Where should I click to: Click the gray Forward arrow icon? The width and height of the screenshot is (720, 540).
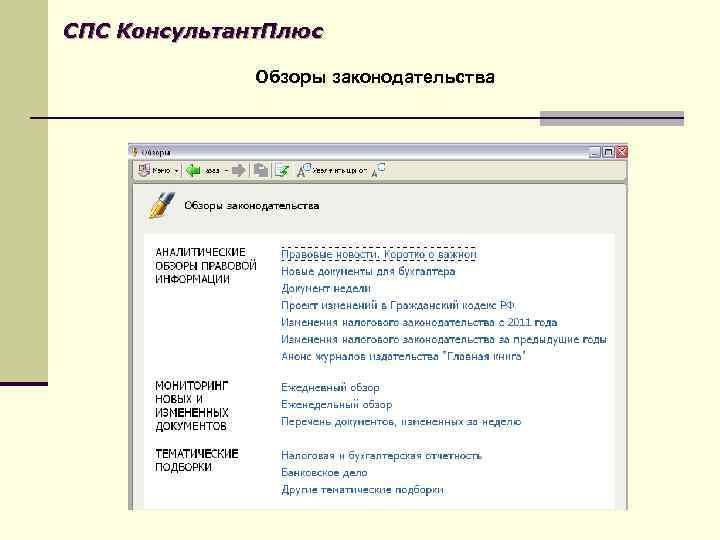pos(239,170)
